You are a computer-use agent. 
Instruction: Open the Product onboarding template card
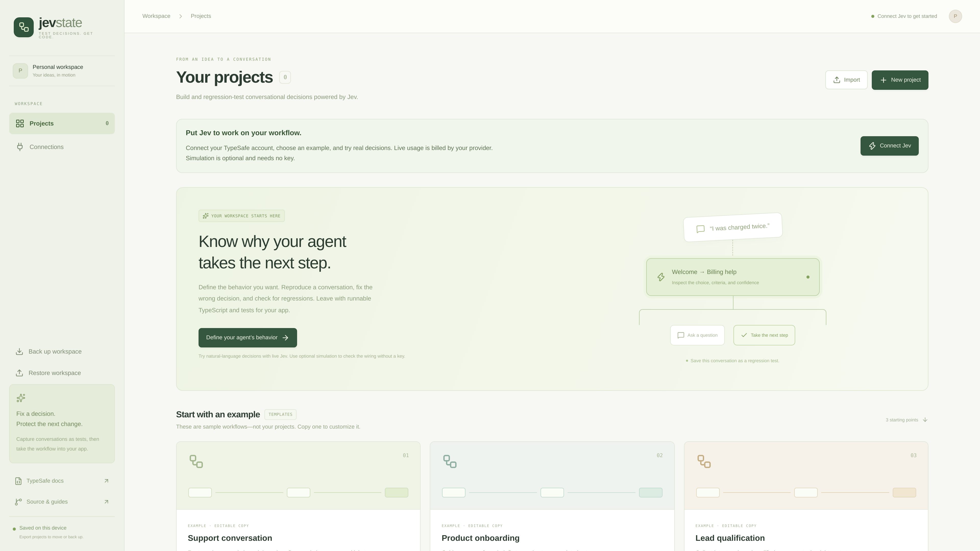[552, 496]
